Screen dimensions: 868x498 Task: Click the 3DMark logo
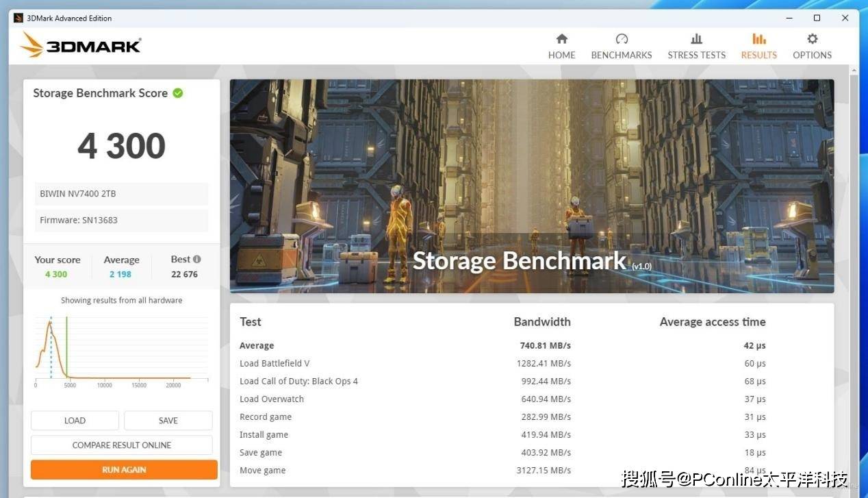[x=80, y=45]
